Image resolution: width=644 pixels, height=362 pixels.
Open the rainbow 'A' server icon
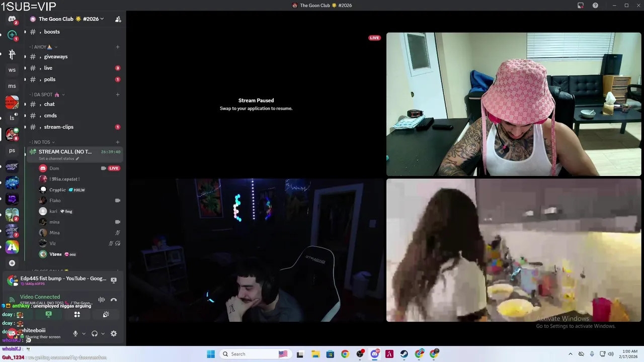tap(12, 247)
